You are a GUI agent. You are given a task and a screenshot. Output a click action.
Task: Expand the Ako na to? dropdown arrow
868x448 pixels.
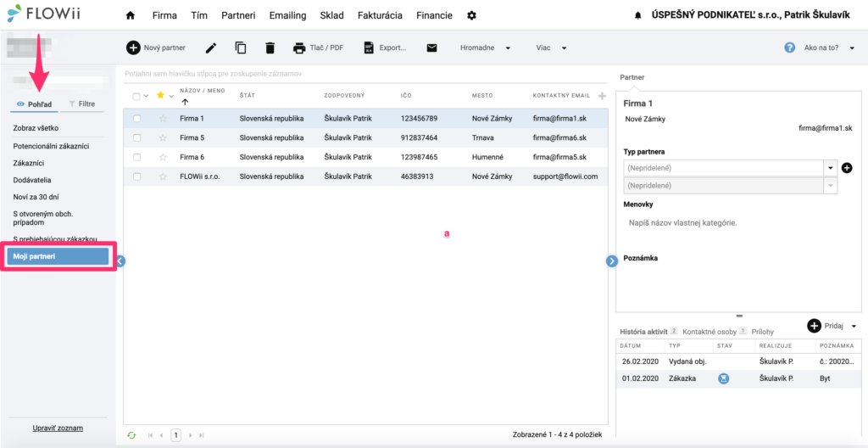point(852,48)
